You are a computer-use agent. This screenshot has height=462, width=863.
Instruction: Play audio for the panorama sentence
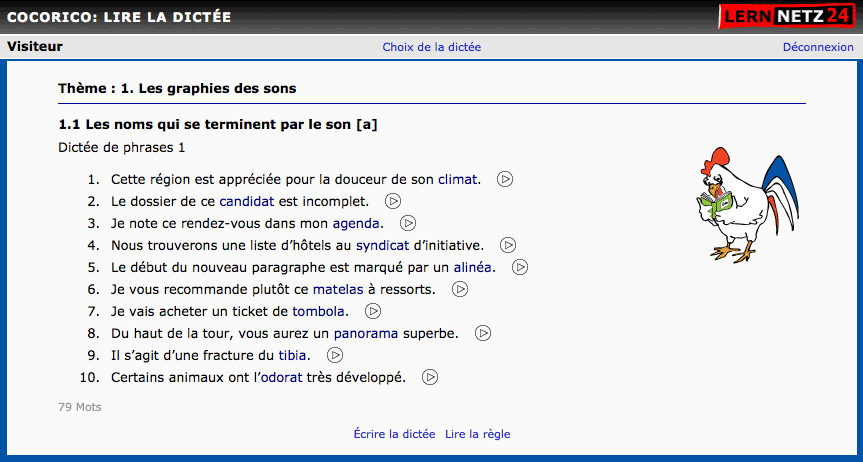(483, 333)
